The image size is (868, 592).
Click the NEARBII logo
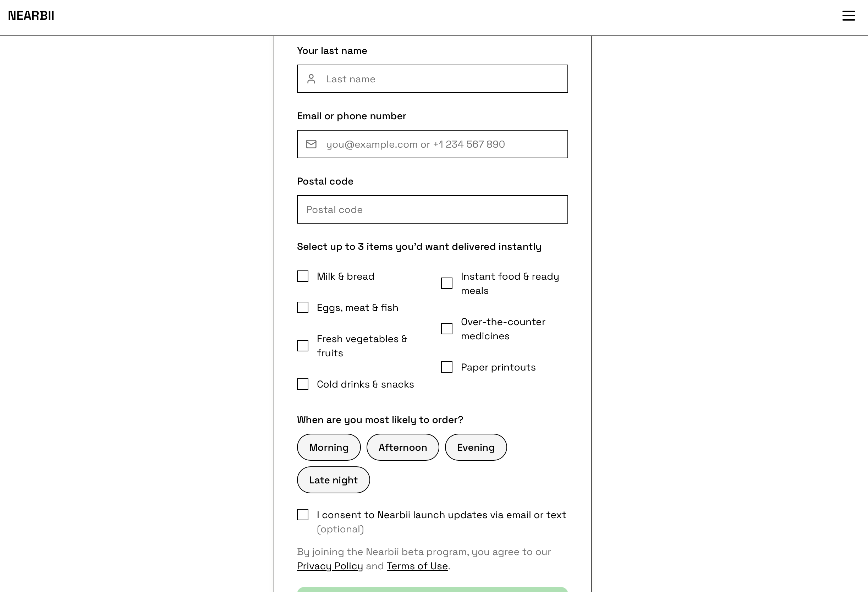pyautogui.click(x=32, y=16)
